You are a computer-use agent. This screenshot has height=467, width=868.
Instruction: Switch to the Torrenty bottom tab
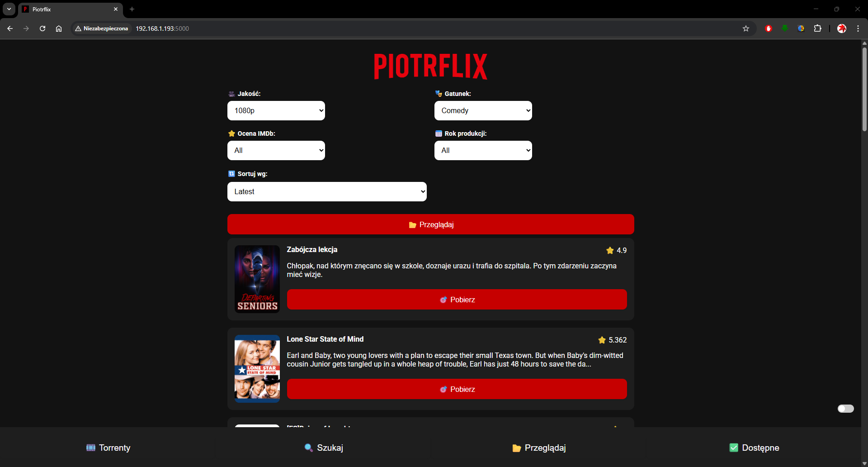point(108,448)
